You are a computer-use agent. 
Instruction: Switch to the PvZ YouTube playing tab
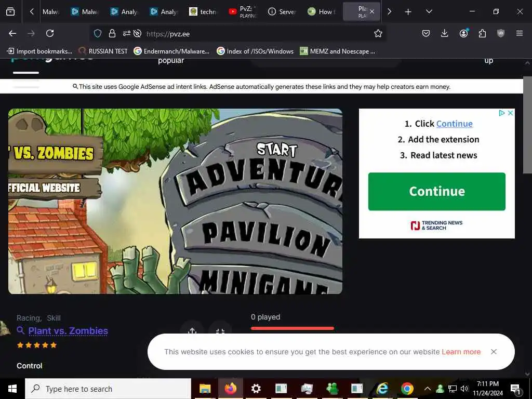tap(243, 12)
